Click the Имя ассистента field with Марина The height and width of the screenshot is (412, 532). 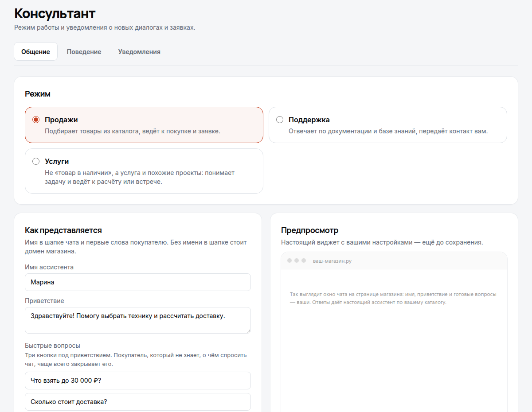pos(138,282)
